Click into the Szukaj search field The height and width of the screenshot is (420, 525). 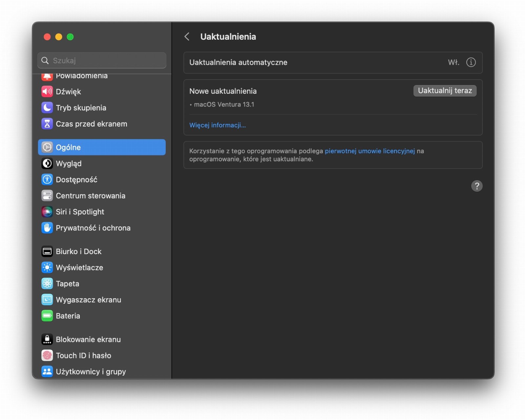pos(102,60)
